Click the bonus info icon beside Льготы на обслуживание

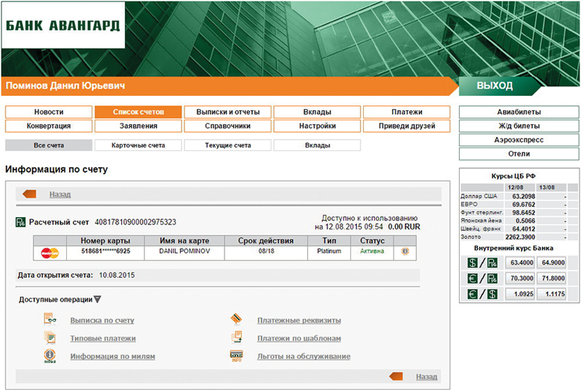[237, 356]
